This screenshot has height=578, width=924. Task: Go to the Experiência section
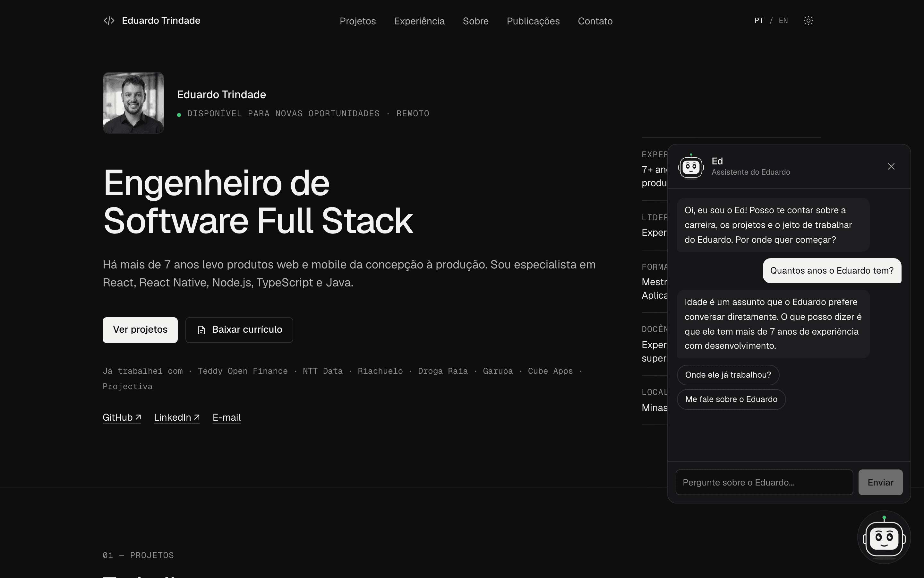pyautogui.click(x=419, y=21)
